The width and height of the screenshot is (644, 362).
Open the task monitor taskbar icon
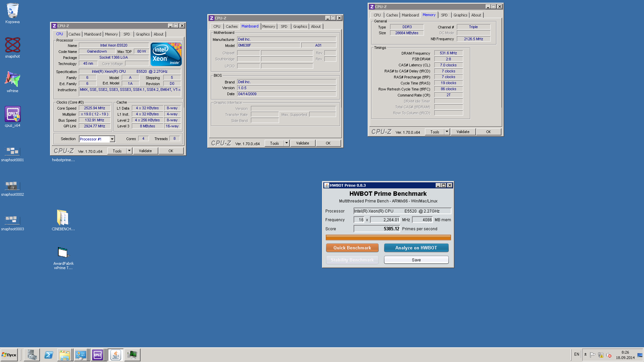coord(132,355)
